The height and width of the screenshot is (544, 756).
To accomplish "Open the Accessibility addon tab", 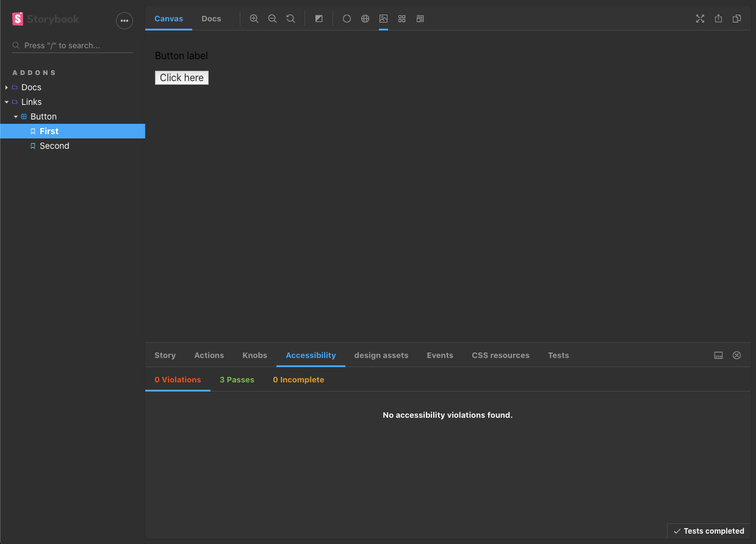I will tap(311, 355).
